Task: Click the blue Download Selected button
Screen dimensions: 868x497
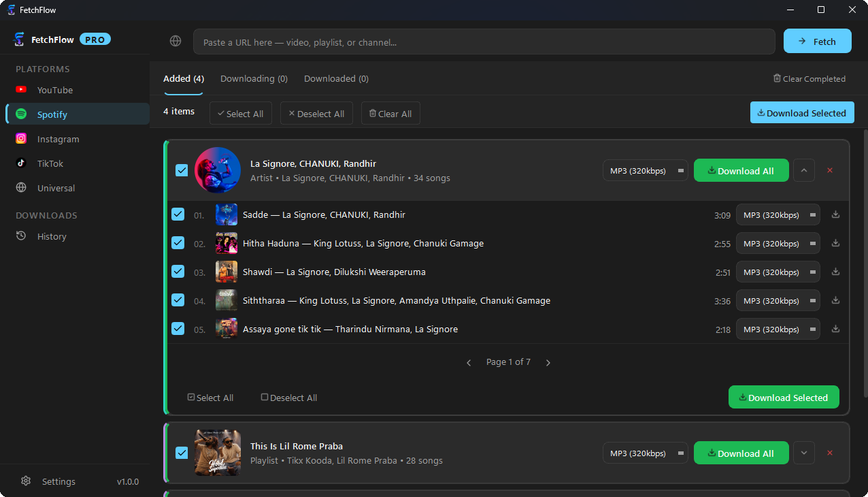Action: (x=802, y=113)
